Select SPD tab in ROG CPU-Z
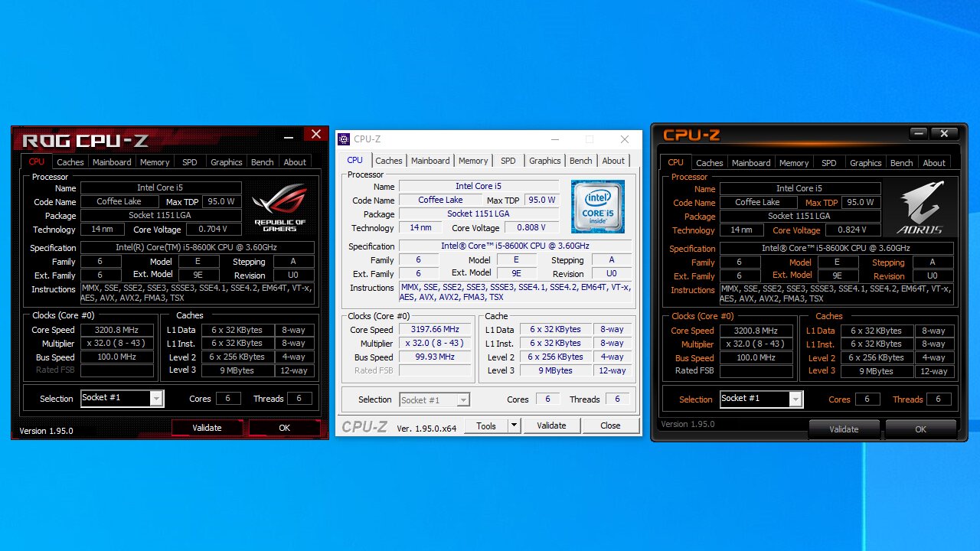The height and width of the screenshot is (551, 980). (x=190, y=162)
